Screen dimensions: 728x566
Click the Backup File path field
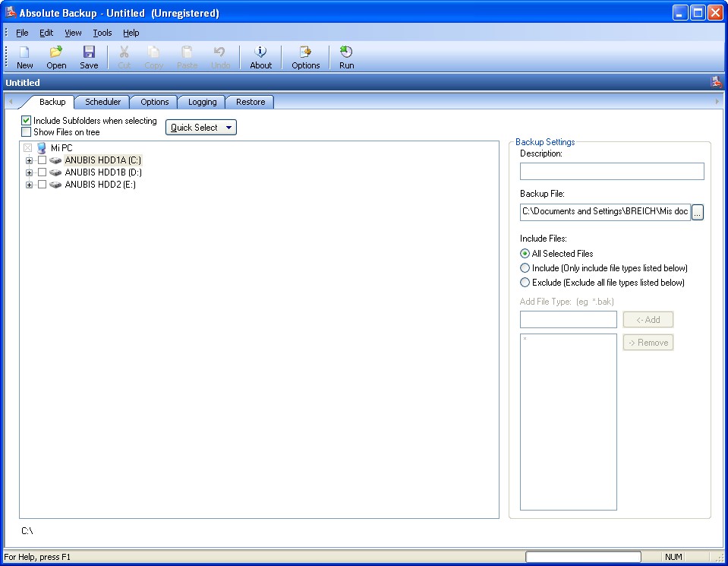[x=605, y=211]
